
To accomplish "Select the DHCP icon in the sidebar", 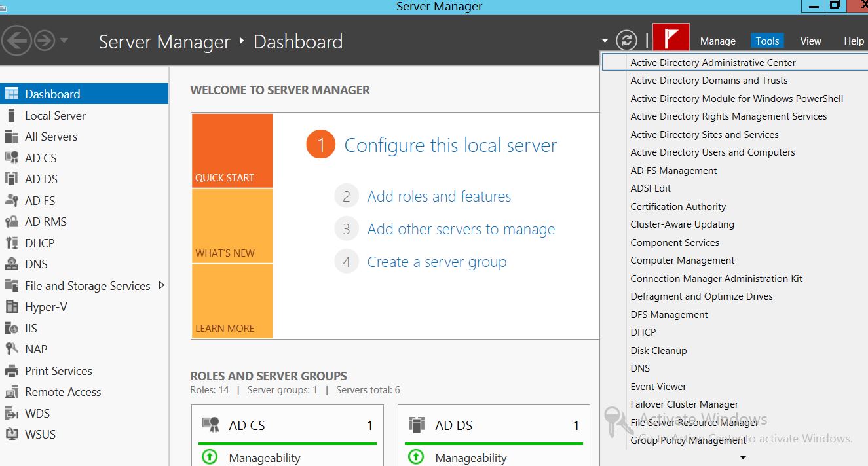I will click(11, 243).
